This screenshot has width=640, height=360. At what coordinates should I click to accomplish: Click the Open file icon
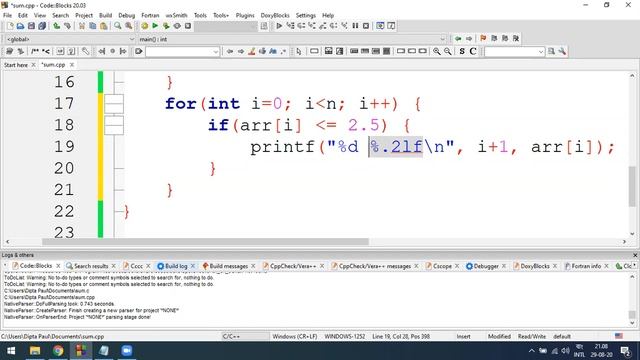click(20, 26)
